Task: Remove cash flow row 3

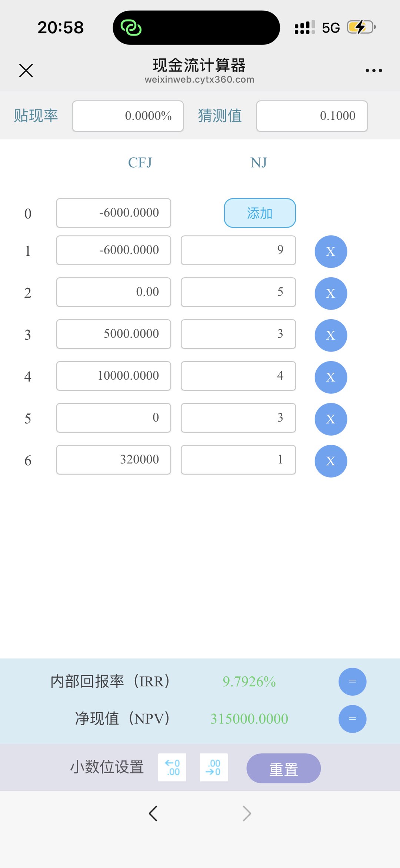Action: click(331, 335)
